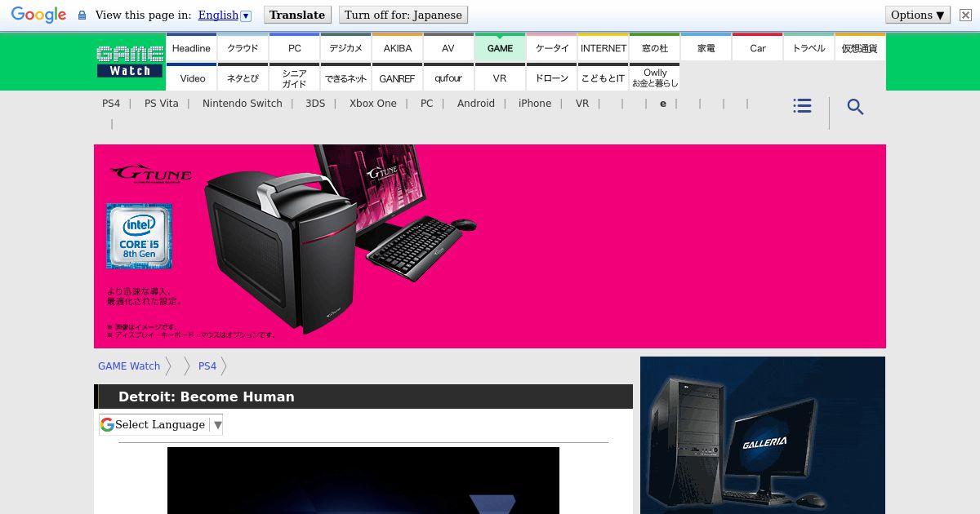Open the hamburger list menu icon

(802, 106)
